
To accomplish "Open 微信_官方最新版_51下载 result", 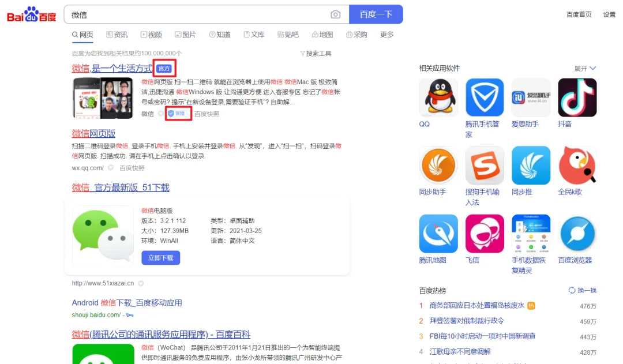I will 121,187.
